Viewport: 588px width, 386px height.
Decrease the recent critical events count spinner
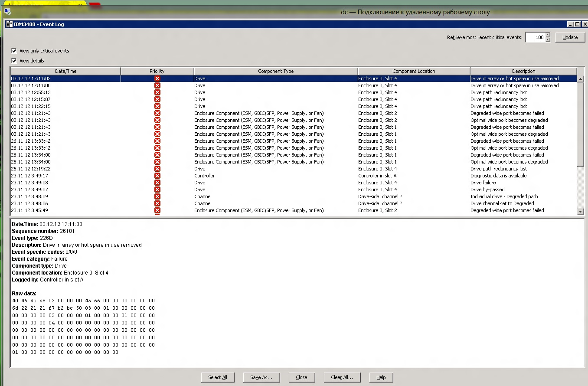tap(548, 40)
